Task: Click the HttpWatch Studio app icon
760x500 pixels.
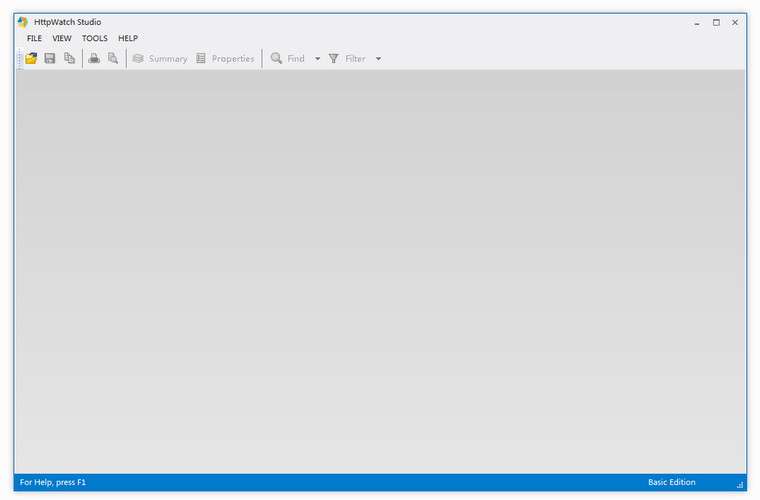Action: [23, 22]
